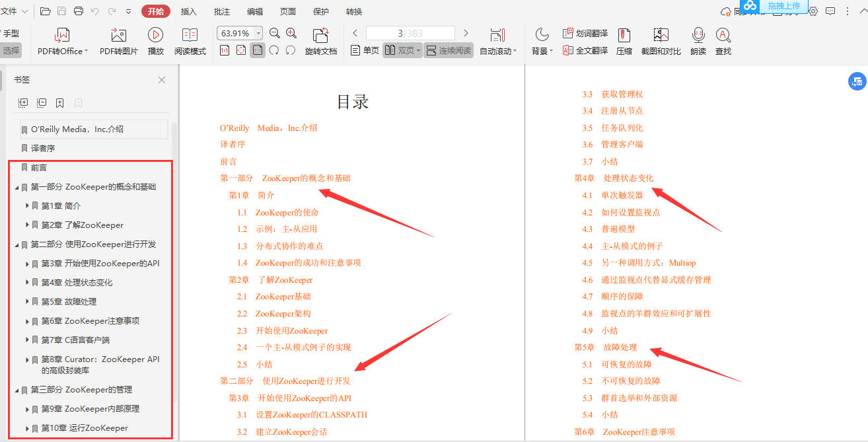Open the 4.5 另一种调用方式：Multiop link

tap(639, 263)
